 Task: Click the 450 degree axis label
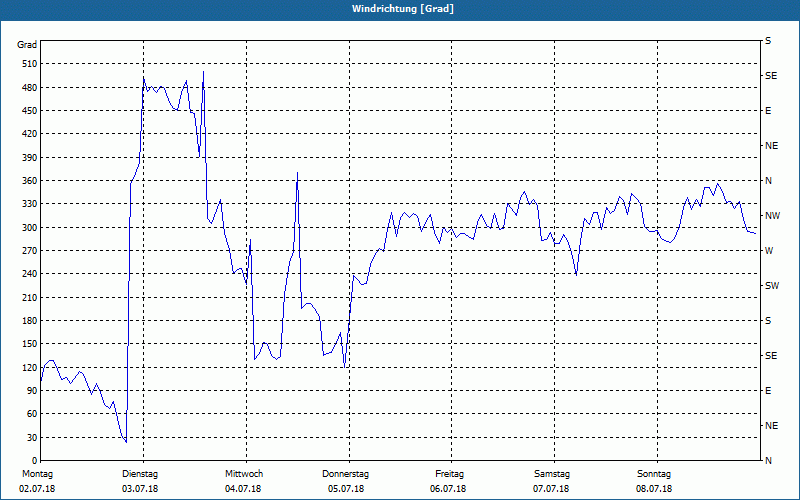point(30,111)
